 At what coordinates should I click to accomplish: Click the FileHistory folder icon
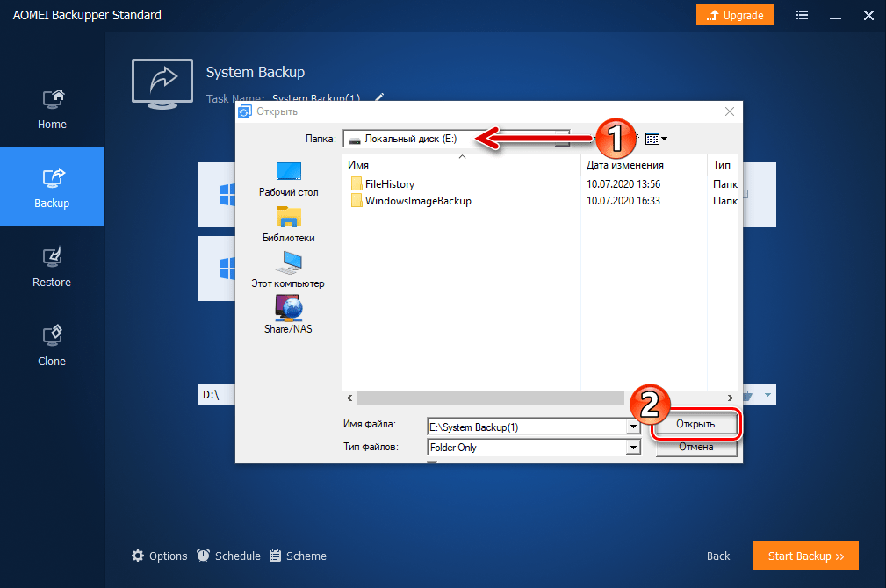356,184
